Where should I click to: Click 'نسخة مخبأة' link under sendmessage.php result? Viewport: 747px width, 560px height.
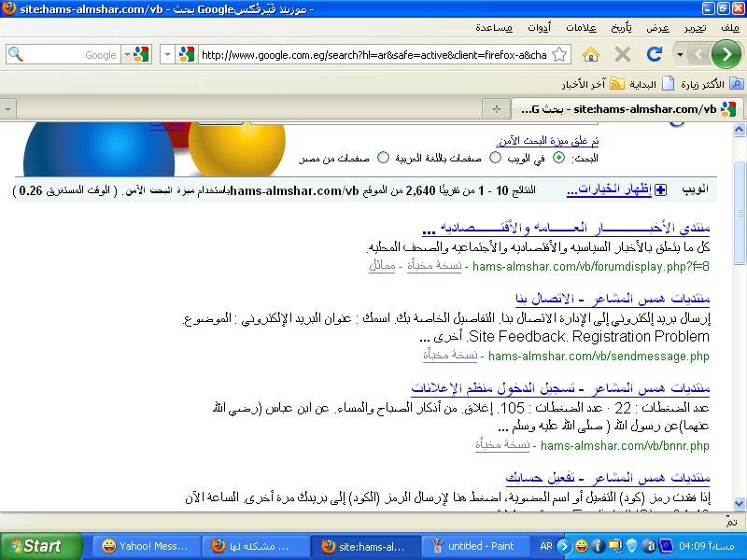(450, 356)
